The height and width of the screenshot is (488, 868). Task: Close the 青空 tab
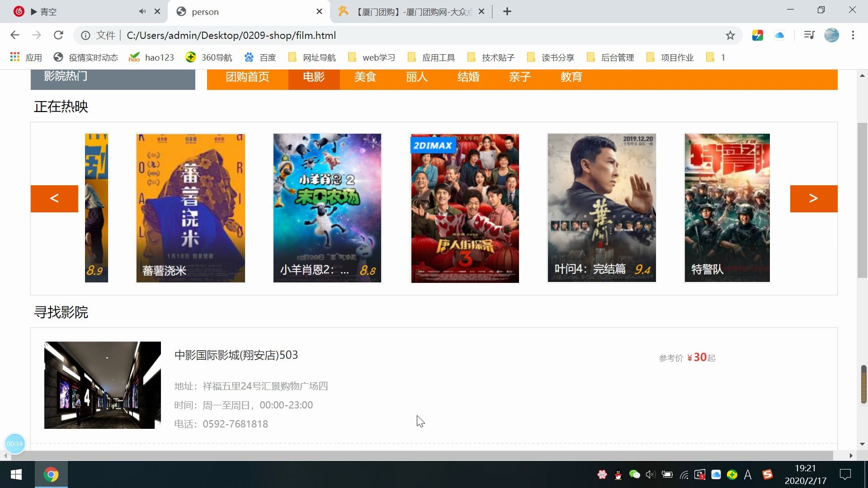click(x=157, y=11)
